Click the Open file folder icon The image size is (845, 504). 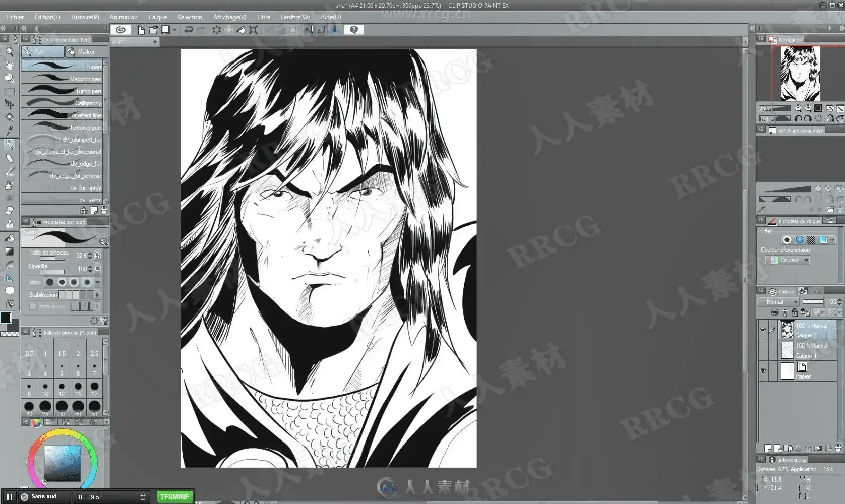(x=153, y=30)
